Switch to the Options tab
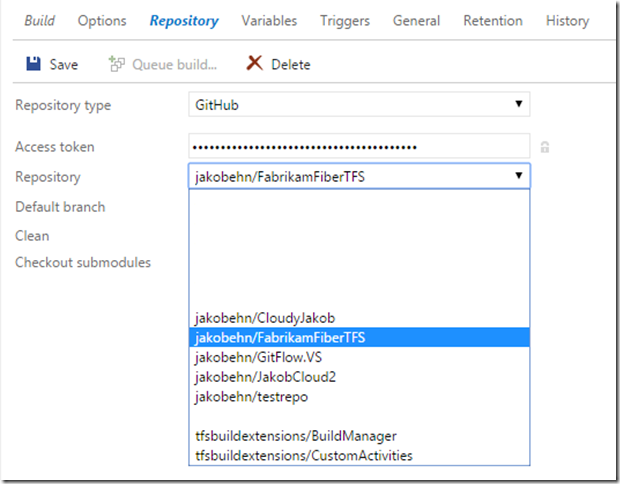The width and height of the screenshot is (620, 484). point(102,21)
